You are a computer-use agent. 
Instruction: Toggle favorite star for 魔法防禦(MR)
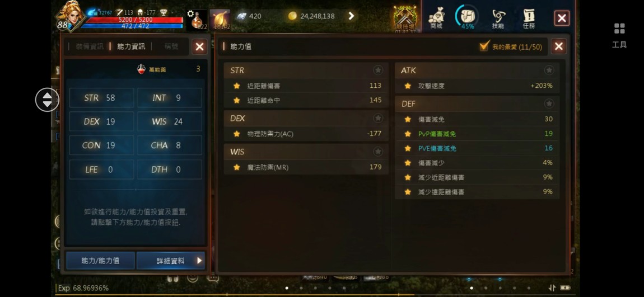click(236, 167)
